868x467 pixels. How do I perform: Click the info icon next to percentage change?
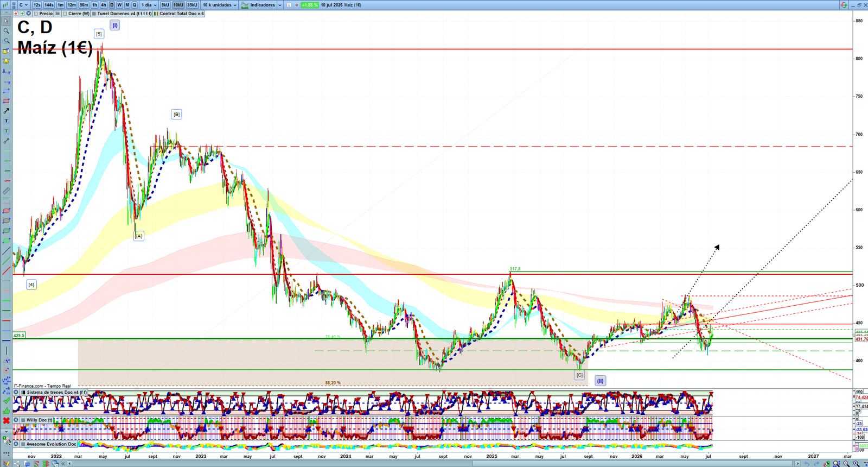point(289,5)
